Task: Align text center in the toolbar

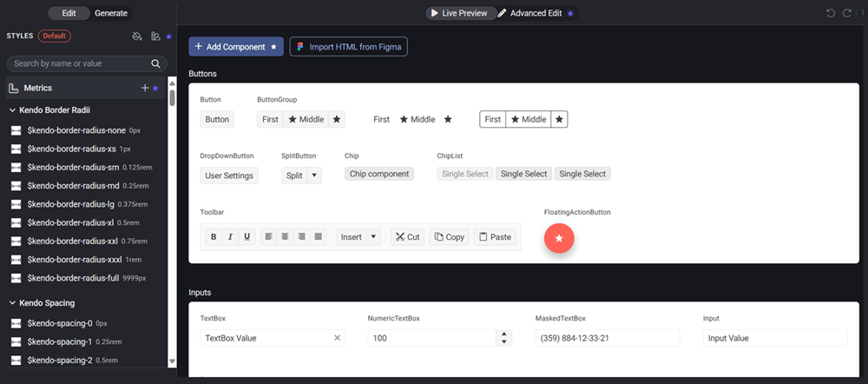Action: pos(285,237)
